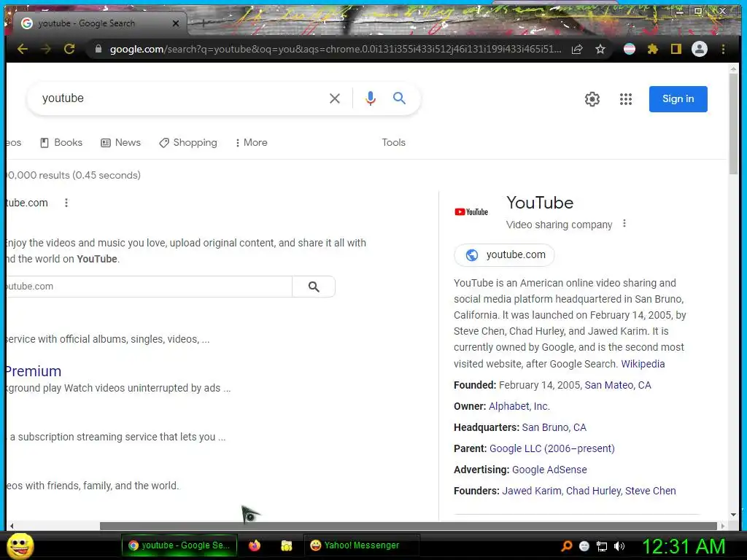Screen dimensions: 747x560
Task: Switch to the News results tab
Action: coord(121,142)
